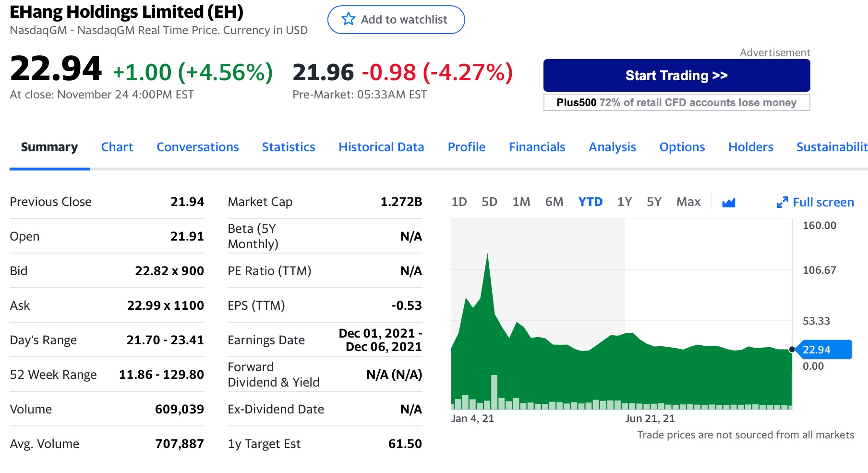Click the 22.94 current price marker on chart
The height and width of the screenshot is (473, 868).
[823, 350]
